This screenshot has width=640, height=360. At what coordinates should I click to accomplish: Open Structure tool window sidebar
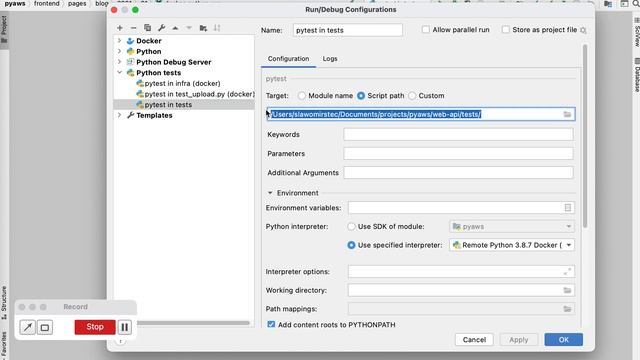pyautogui.click(x=4, y=302)
